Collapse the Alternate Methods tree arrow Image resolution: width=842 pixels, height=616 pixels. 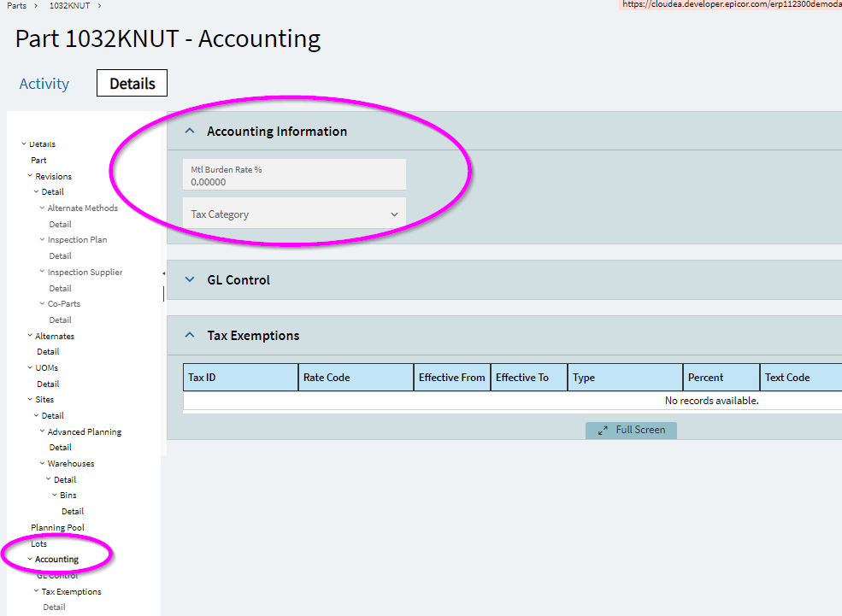[x=43, y=207]
